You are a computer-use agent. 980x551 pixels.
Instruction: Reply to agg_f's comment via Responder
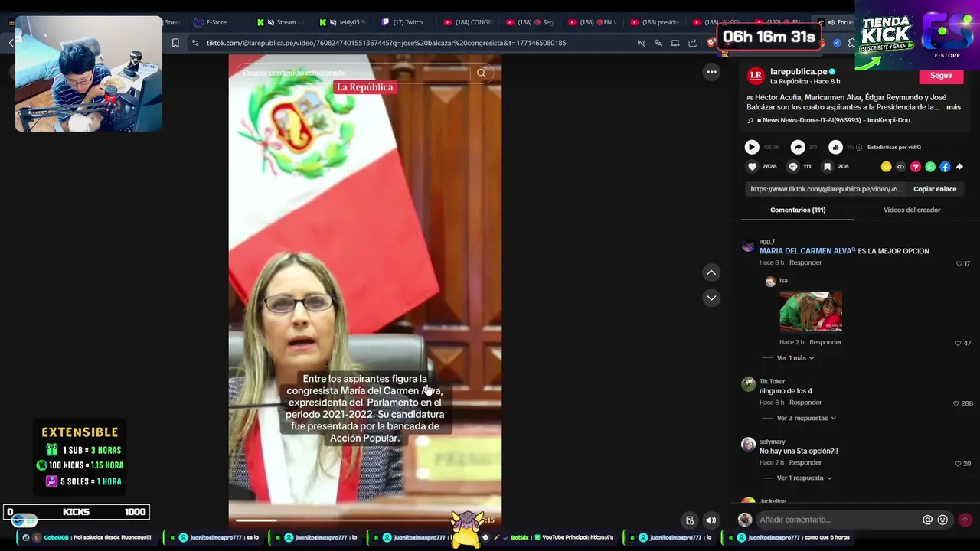coord(805,262)
